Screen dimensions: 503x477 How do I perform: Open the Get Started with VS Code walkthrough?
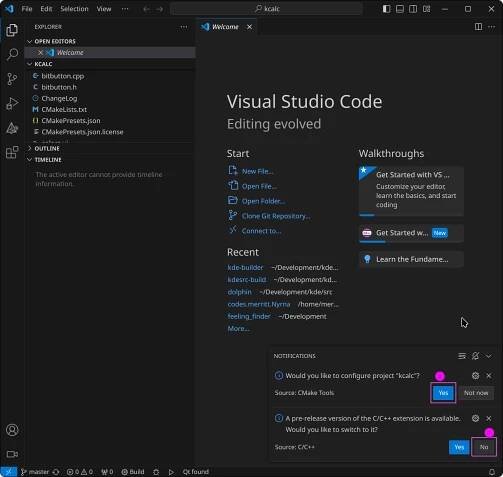pyautogui.click(x=411, y=191)
